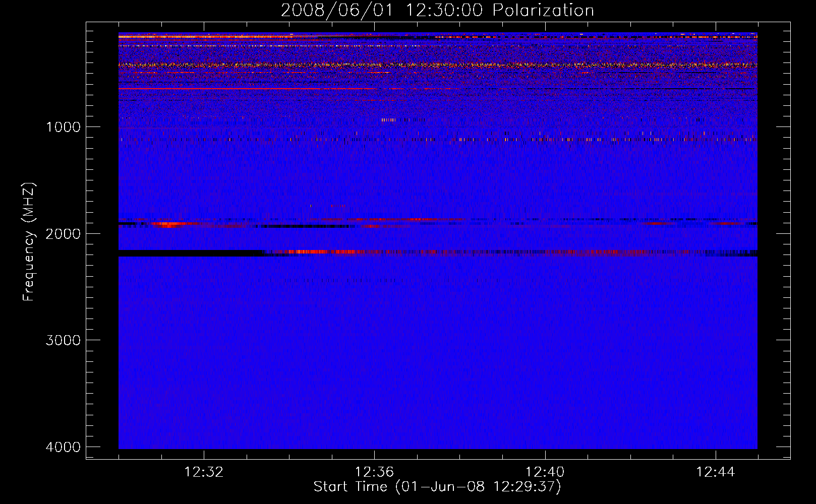The image size is (816, 504).
Task: Click the 1000 frequency tick label
Action: [63, 127]
